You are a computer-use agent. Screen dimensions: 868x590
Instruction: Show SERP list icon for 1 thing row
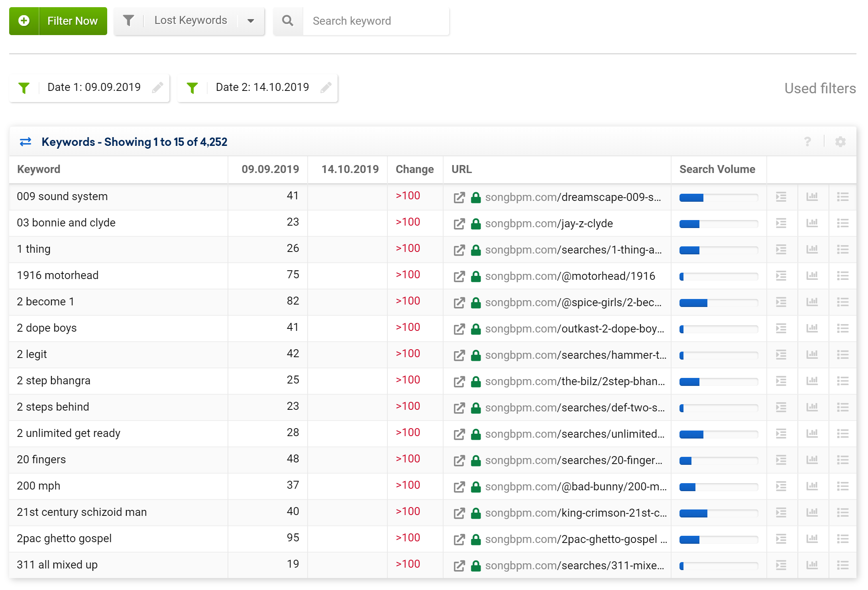[781, 250]
